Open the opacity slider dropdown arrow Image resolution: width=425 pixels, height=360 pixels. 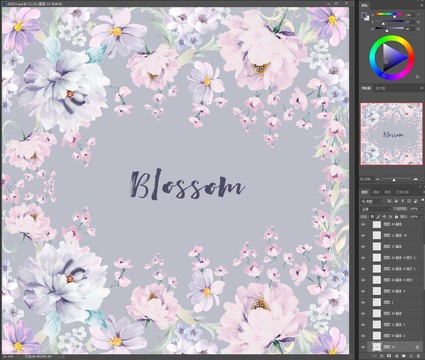(422, 209)
